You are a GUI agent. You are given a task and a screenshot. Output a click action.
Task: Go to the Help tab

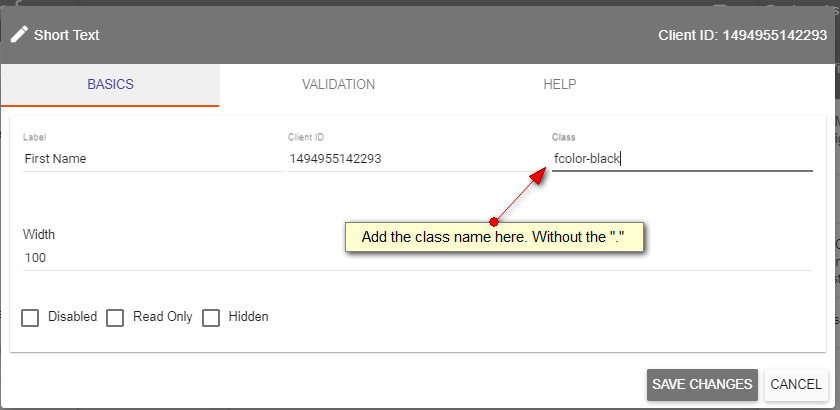click(x=559, y=85)
